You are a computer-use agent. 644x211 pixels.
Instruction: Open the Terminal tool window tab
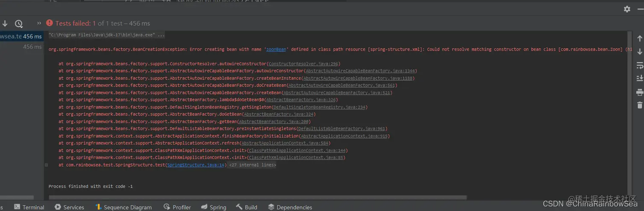pyautogui.click(x=29, y=207)
